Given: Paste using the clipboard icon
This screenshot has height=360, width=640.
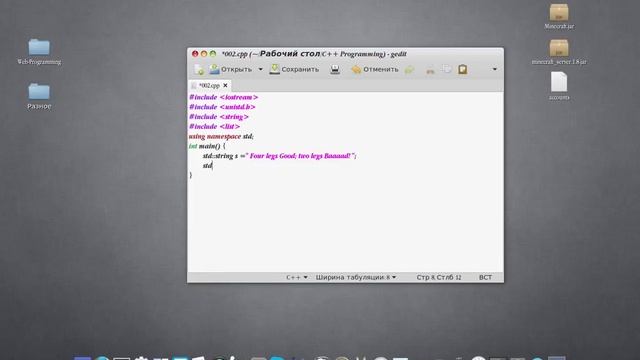Looking at the screenshot, I should [x=462, y=69].
